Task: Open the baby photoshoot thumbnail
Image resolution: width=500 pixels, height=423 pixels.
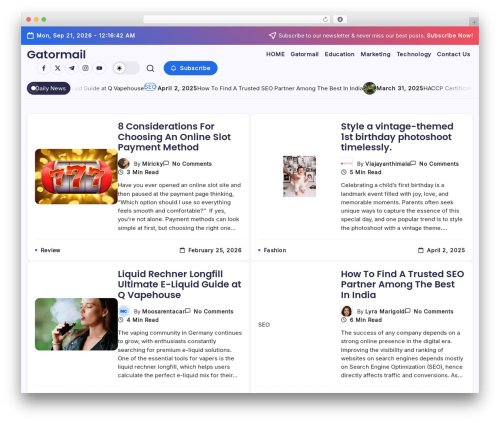Action: (299, 176)
